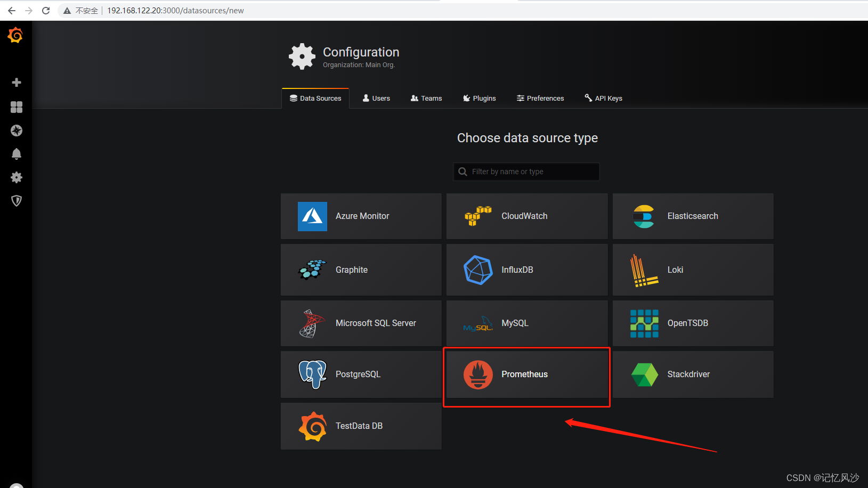The width and height of the screenshot is (868, 488).
Task: Select Microsoft SQL Server label
Action: pyautogui.click(x=376, y=323)
